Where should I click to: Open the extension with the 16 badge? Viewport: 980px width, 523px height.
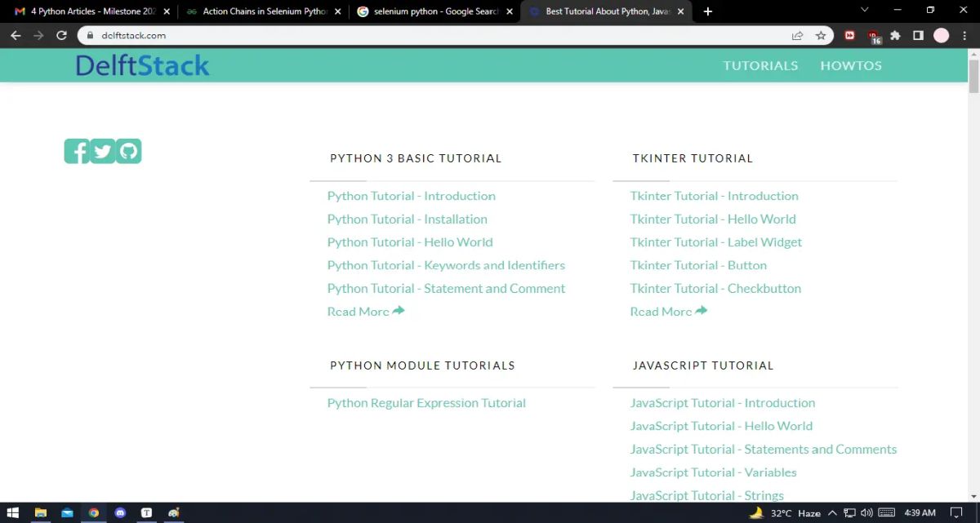(x=874, y=37)
